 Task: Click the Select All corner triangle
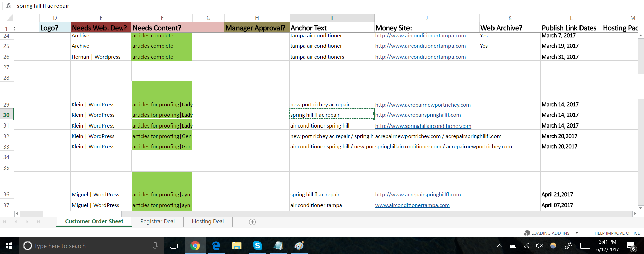point(10,18)
